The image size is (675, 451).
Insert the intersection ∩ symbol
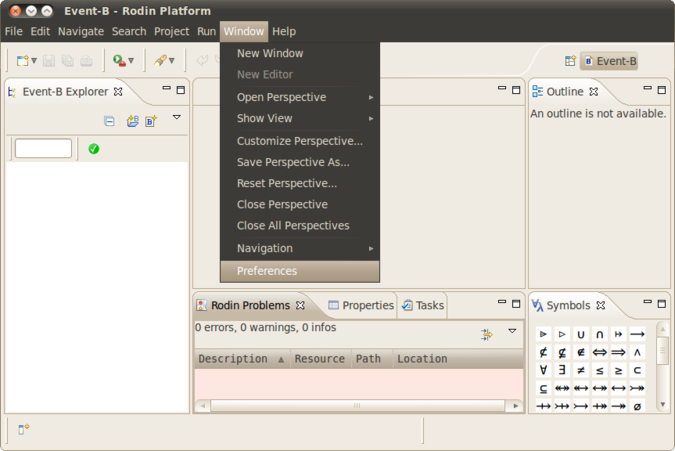coord(600,334)
